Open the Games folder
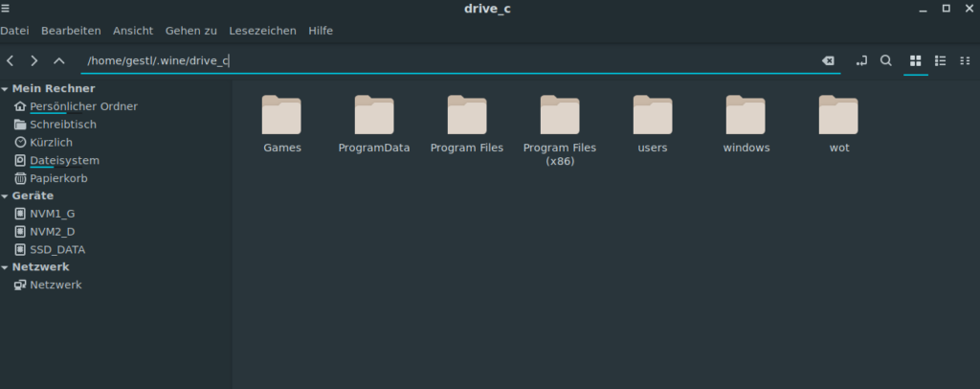980x389 pixels. coord(282,115)
